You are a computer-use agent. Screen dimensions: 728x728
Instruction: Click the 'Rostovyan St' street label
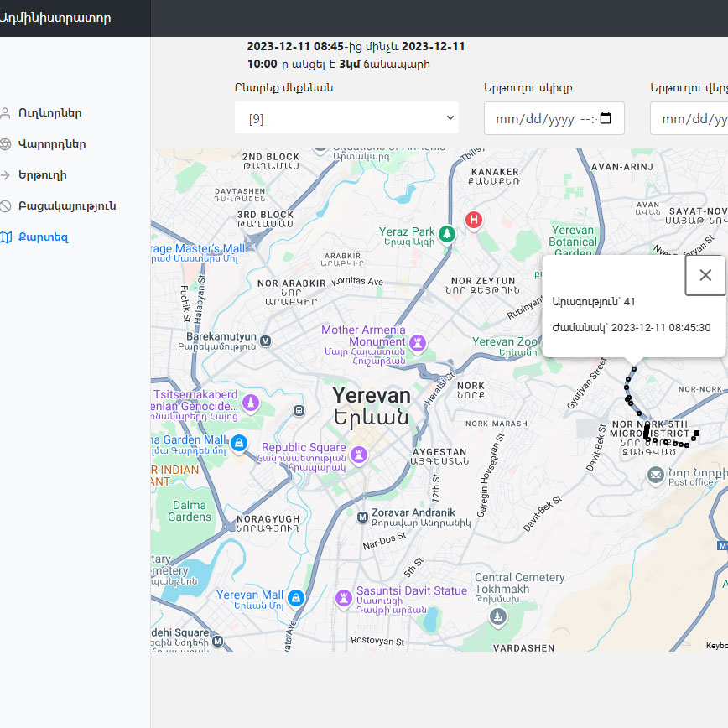click(377, 641)
